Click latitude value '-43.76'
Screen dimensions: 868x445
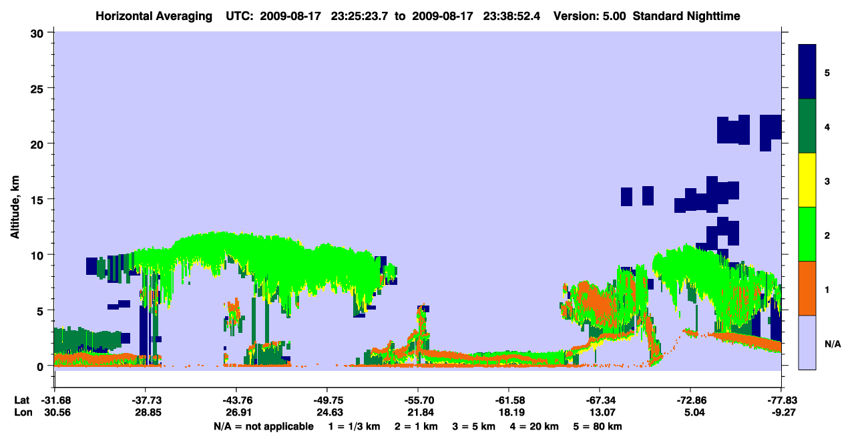tap(236, 400)
